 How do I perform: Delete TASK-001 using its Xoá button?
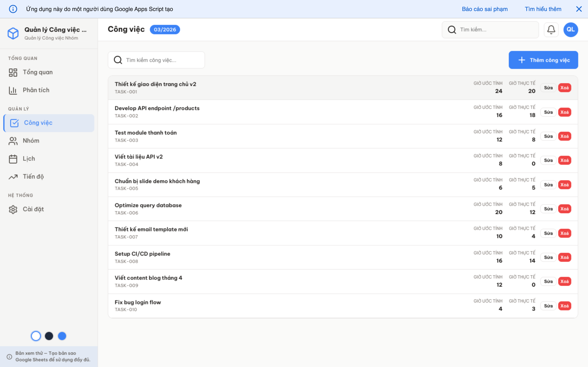pos(565,88)
